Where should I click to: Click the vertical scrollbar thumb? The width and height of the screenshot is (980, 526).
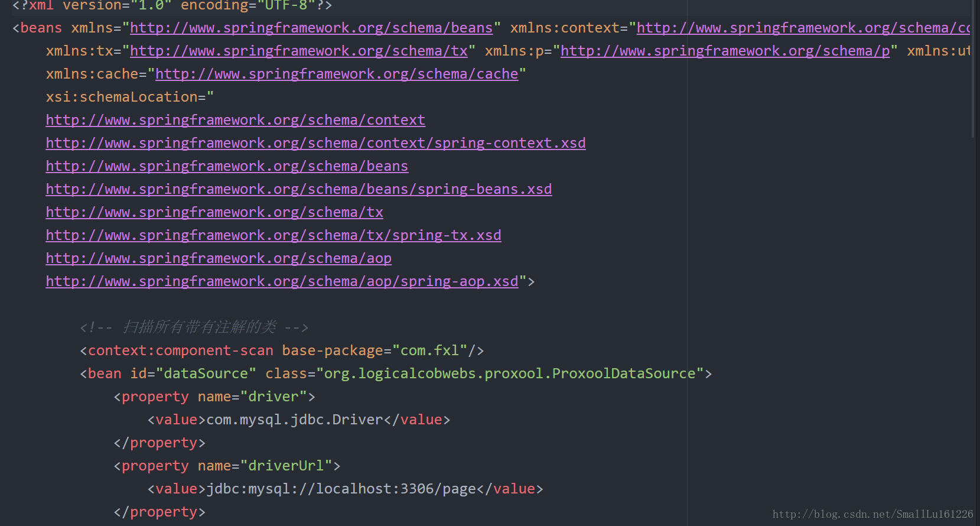pyautogui.click(x=973, y=68)
